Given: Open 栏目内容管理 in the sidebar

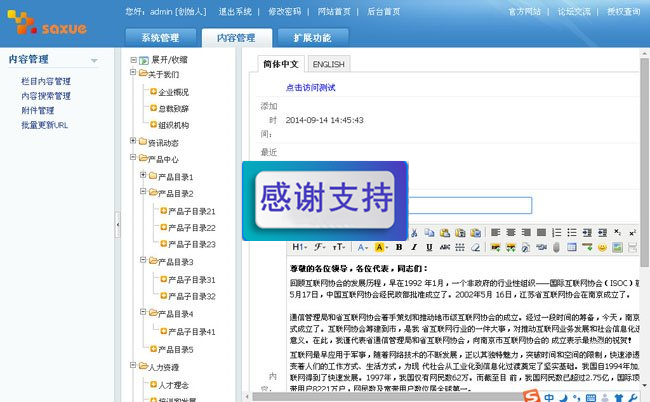Looking at the screenshot, I should [46, 81].
